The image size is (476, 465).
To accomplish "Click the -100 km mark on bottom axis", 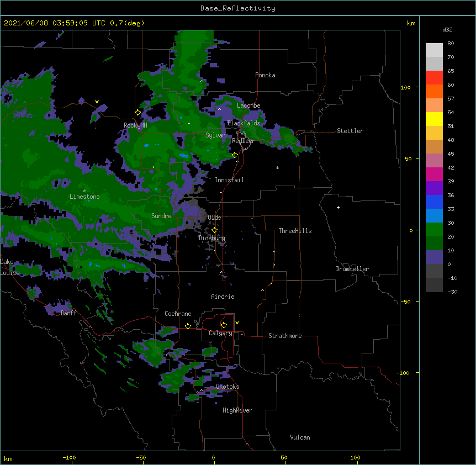I will tap(69, 458).
